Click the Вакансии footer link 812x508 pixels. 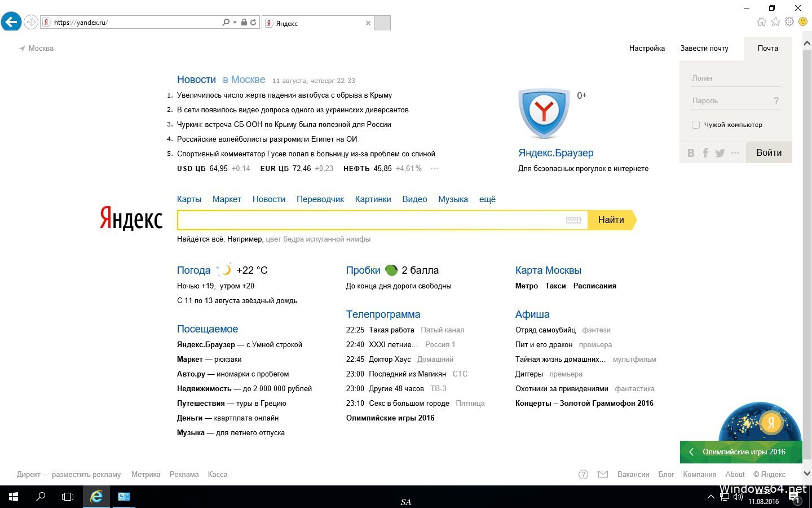coord(633,475)
